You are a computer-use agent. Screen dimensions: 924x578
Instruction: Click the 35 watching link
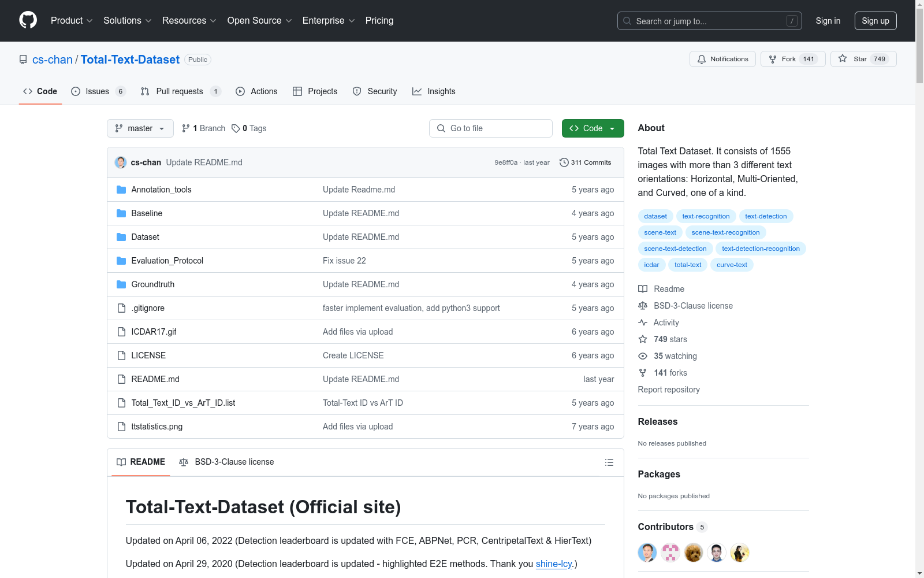click(675, 356)
